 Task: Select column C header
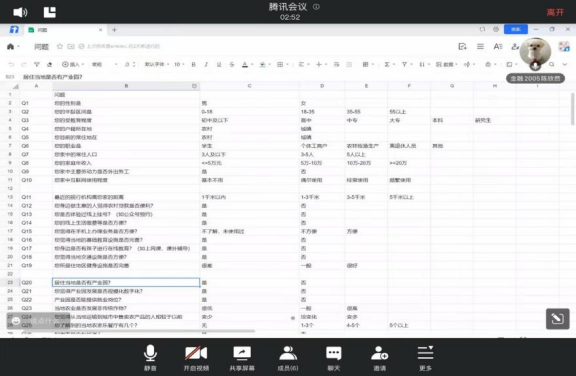(249, 86)
